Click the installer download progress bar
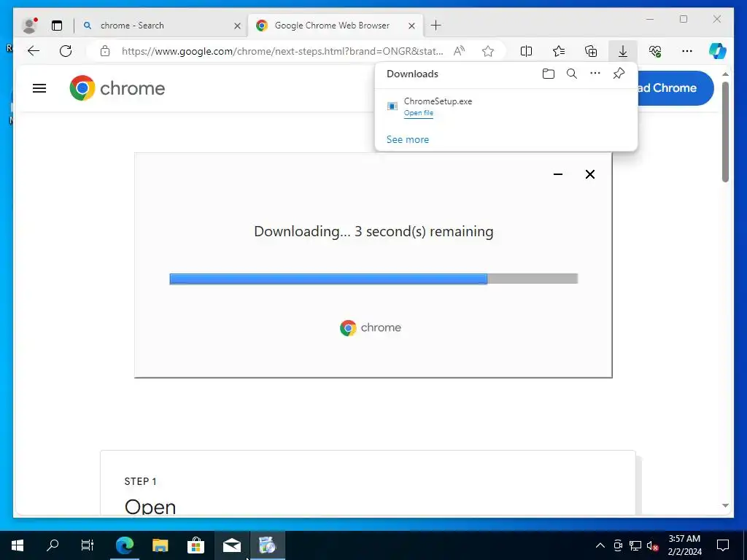 click(x=373, y=279)
